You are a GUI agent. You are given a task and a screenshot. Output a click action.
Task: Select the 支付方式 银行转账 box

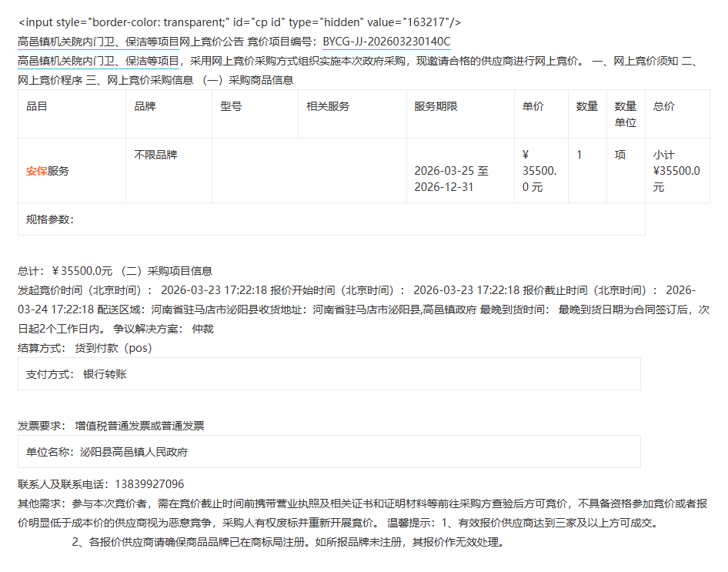click(329, 374)
